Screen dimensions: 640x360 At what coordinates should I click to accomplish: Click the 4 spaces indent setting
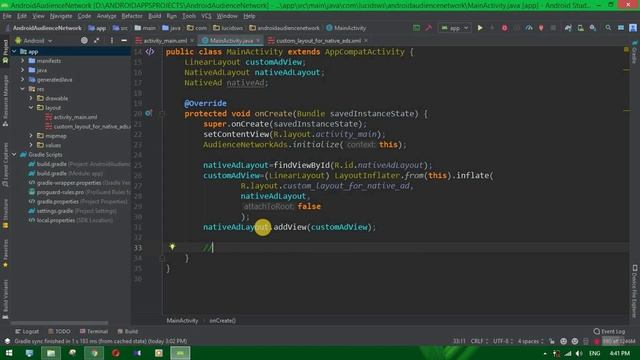531,341
